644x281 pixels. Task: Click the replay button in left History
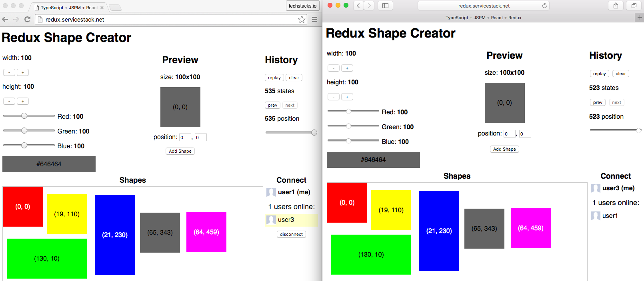pos(274,78)
